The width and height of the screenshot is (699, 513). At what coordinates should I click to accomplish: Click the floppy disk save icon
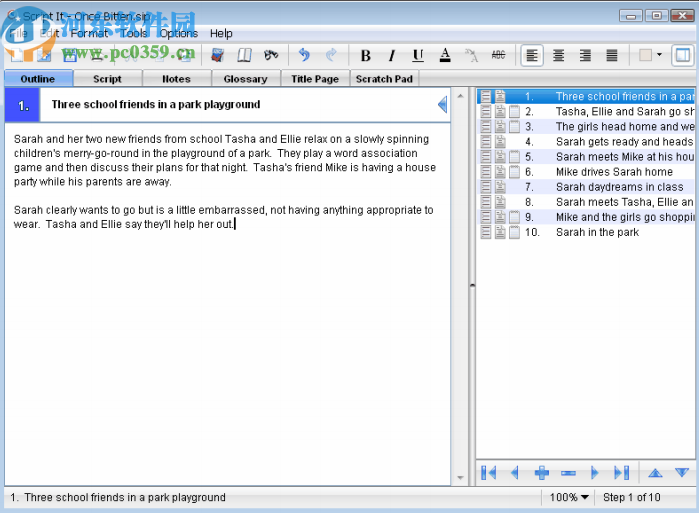pyautogui.click(x=69, y=55)
